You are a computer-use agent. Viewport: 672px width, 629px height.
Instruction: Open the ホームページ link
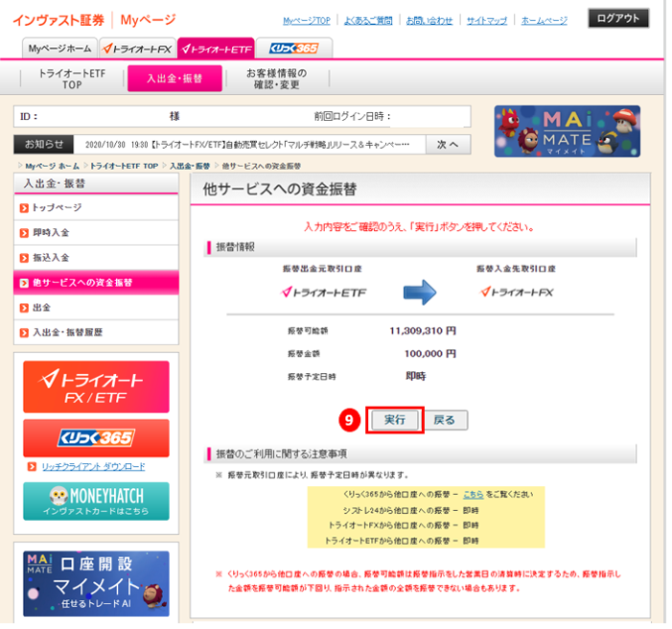(545, 20)
